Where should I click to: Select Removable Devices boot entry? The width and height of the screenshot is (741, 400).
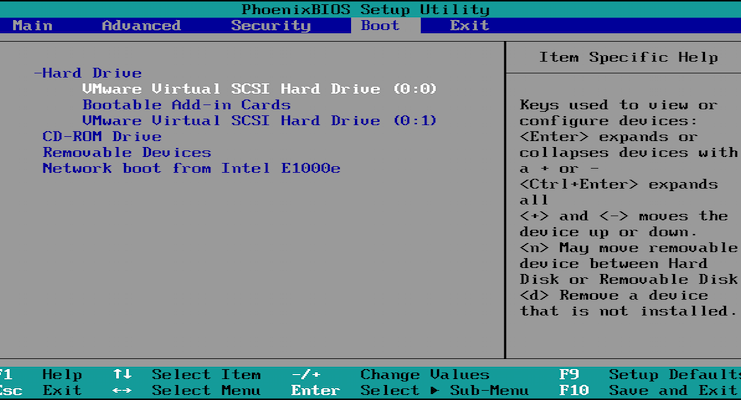click(x=127, y=153)
